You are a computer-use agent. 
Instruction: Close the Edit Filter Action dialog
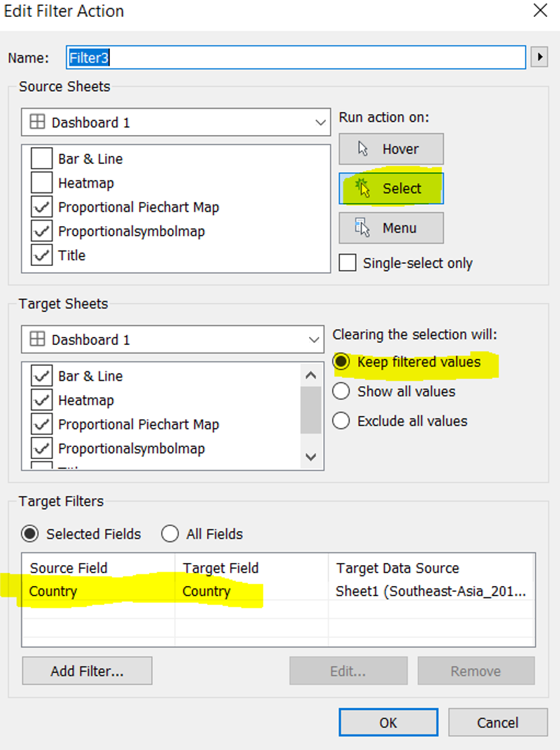point(540,11)
